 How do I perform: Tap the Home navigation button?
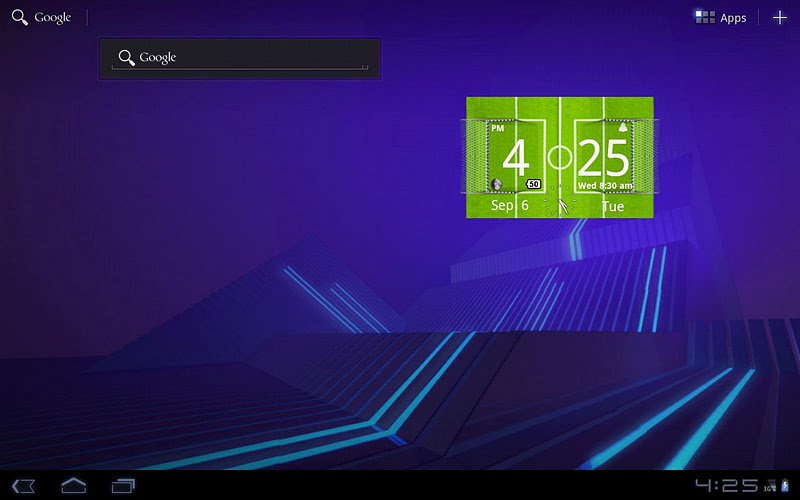click(73, 485)
